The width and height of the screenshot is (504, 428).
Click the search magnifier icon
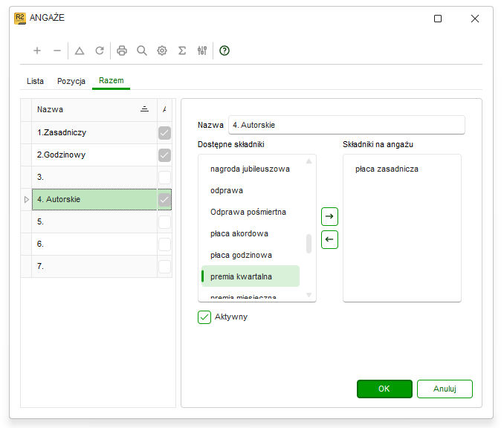pyautogui.click(x=142, y=51)
